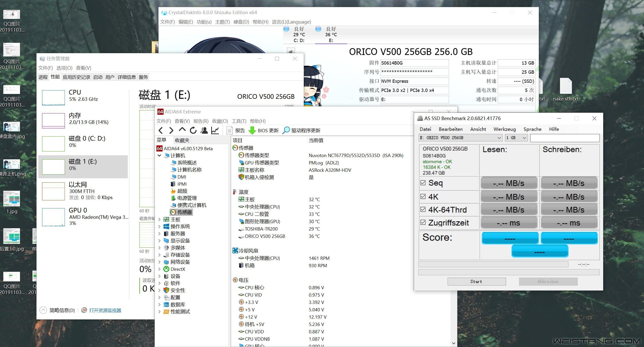Expand 网络设备 tree node
644x347 pixels.
click(159, 262)
